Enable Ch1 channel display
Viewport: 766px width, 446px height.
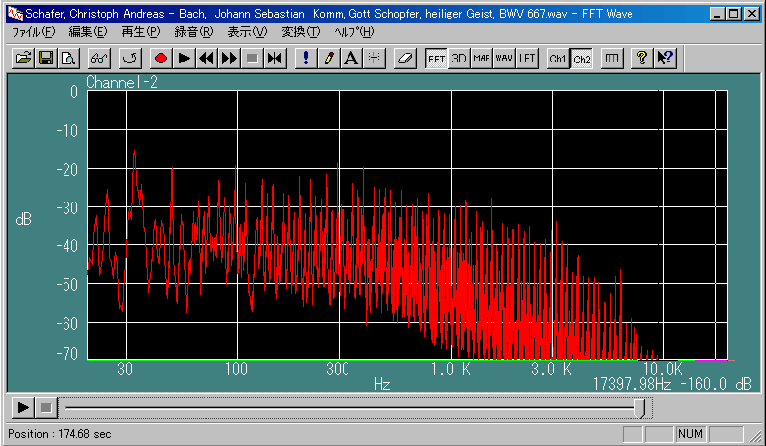tap(558, 59)
